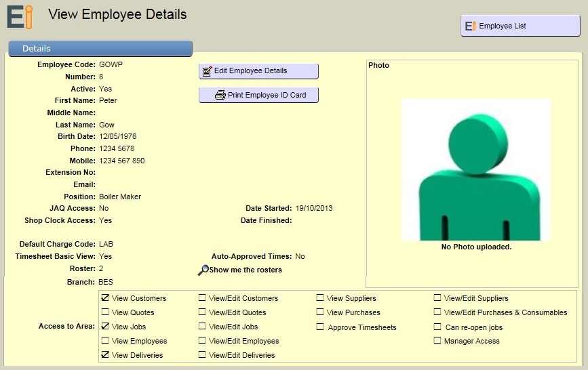
Task: Toggle the View Deliveries checkbox
Action: click(x=105, y=355)
